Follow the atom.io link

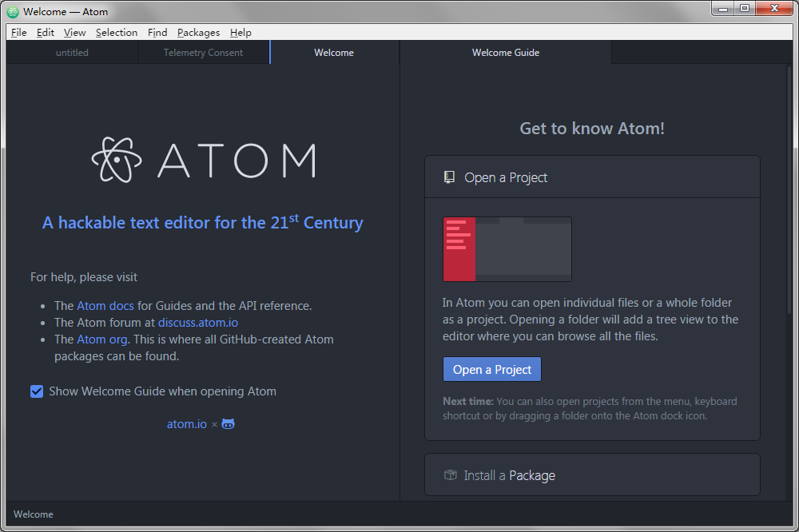(187, 424)
